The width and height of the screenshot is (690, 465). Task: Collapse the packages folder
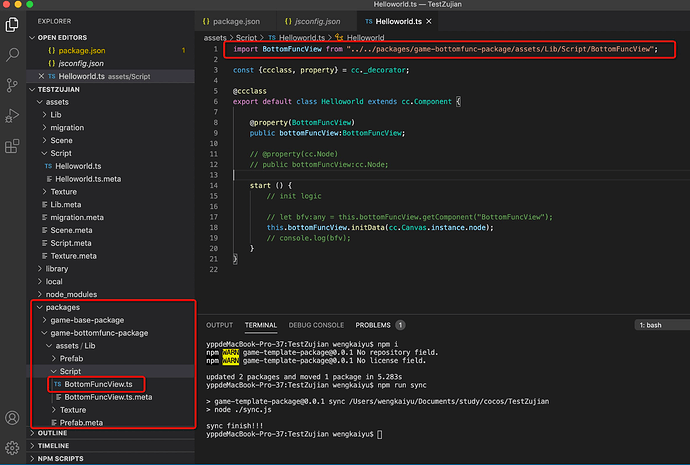point(40,307)
